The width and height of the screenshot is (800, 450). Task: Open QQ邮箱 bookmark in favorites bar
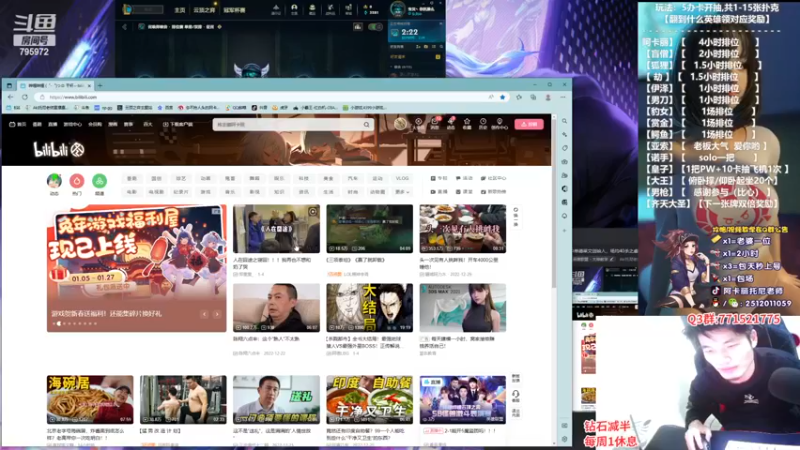click(236, 108)
